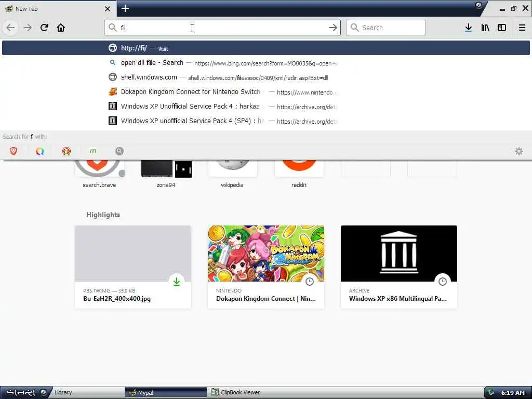Click the magnifier icon in address bar
Screen dimensions: 532x399
tap(112, 28)
